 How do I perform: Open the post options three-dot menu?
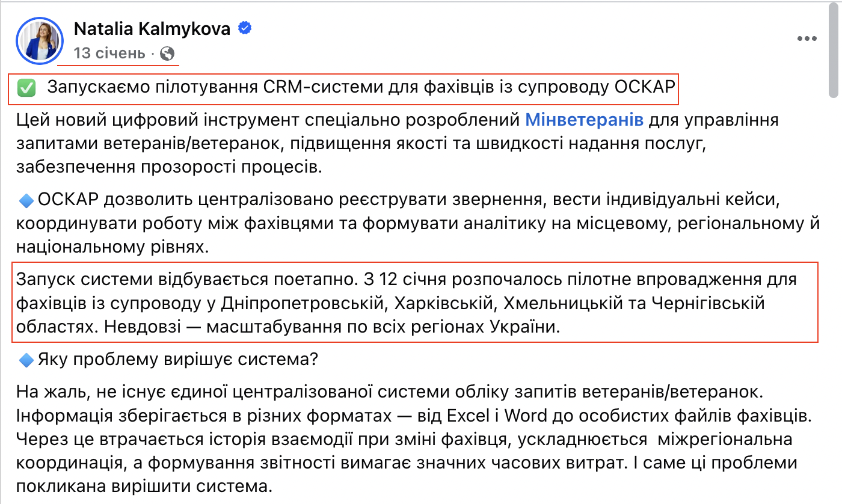click(807, 38)
